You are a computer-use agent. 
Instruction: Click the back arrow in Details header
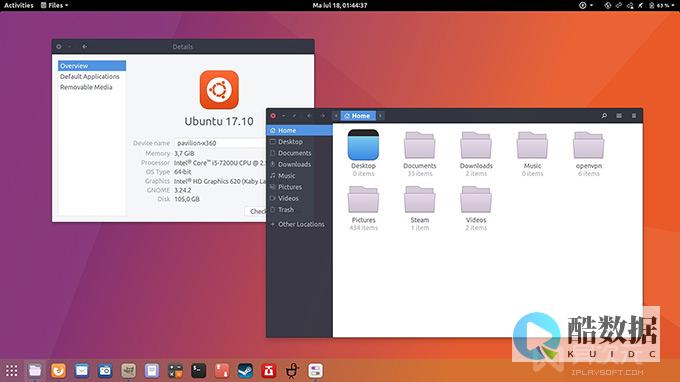pyautogui.click(x=85, y=46)
